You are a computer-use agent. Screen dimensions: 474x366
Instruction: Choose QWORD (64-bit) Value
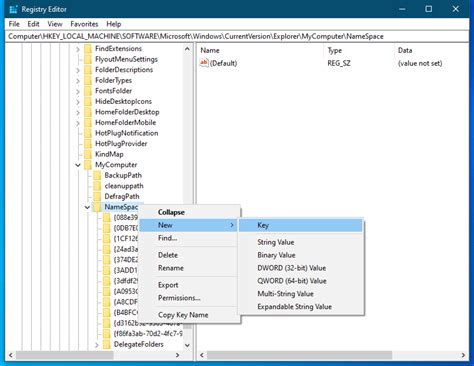pyautogui.click(x=301, y=281)
